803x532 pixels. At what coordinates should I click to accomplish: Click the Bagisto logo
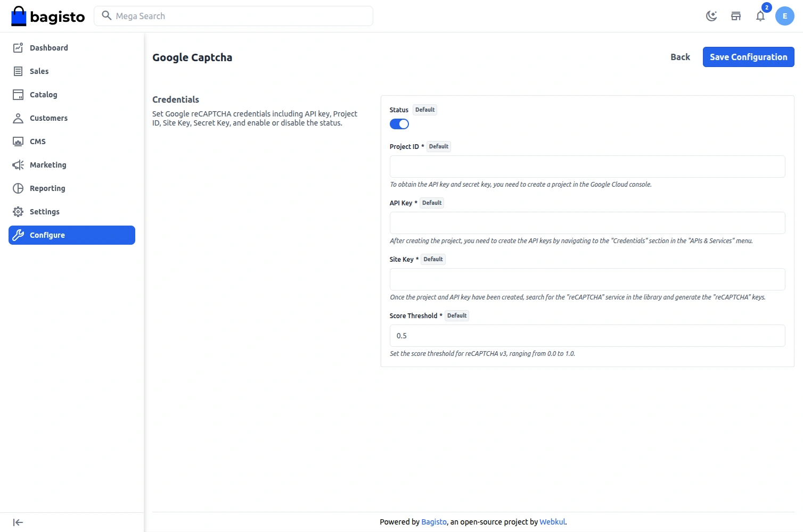point(48,16)
